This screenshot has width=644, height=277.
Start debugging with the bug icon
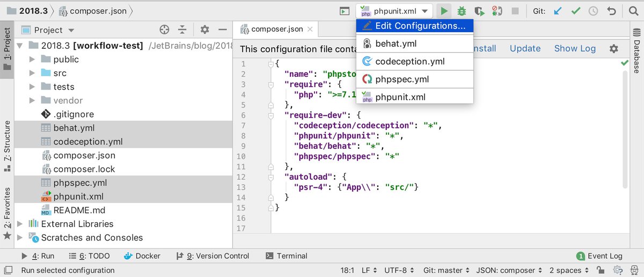tap(462, 11)
